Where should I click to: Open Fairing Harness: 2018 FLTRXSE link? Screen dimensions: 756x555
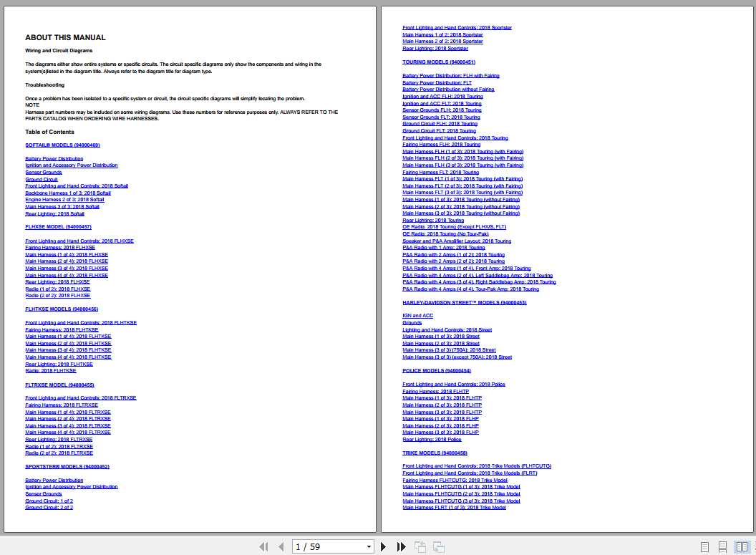[x=62, y=405]
